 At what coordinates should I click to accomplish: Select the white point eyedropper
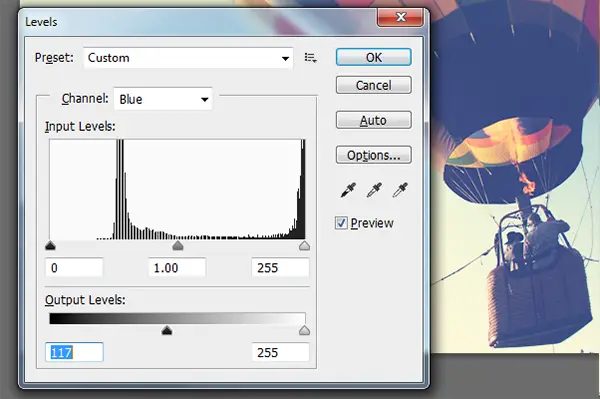pos(400,190)
